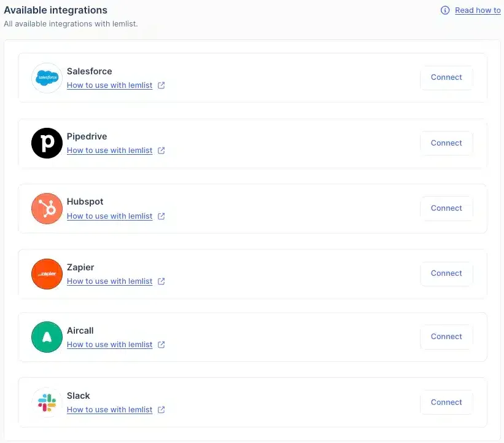Click the Slack multicolor logo icon
Image resolution: width=504 pixels, height=443 pixels.
coord(47,402)
